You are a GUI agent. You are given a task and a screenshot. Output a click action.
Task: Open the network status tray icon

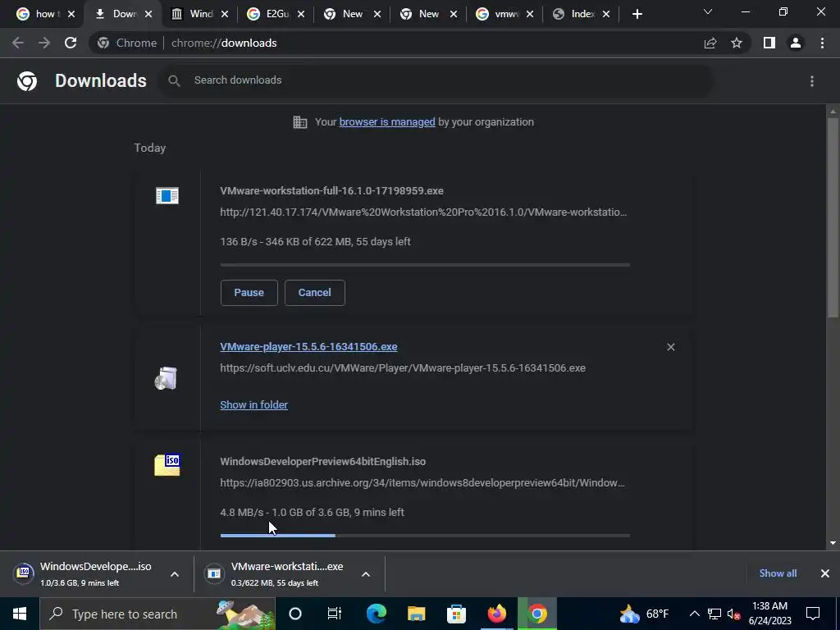point(714,614)
